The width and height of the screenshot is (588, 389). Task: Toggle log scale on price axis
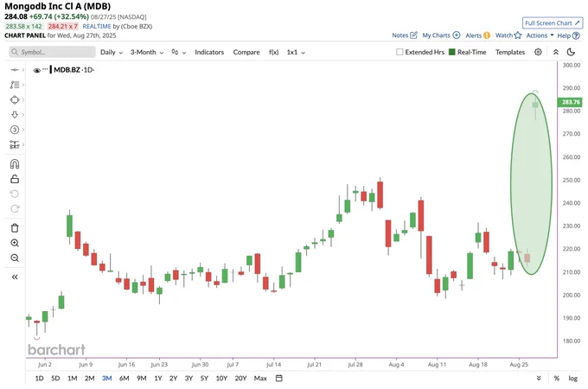click(572, 378)
